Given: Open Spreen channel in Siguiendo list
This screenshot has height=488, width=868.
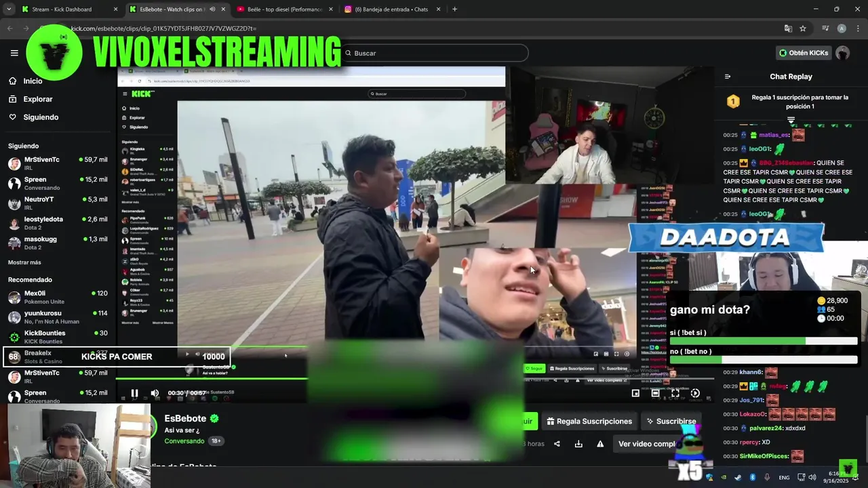Looking at the screenshot, I should [x=58, y=183].
